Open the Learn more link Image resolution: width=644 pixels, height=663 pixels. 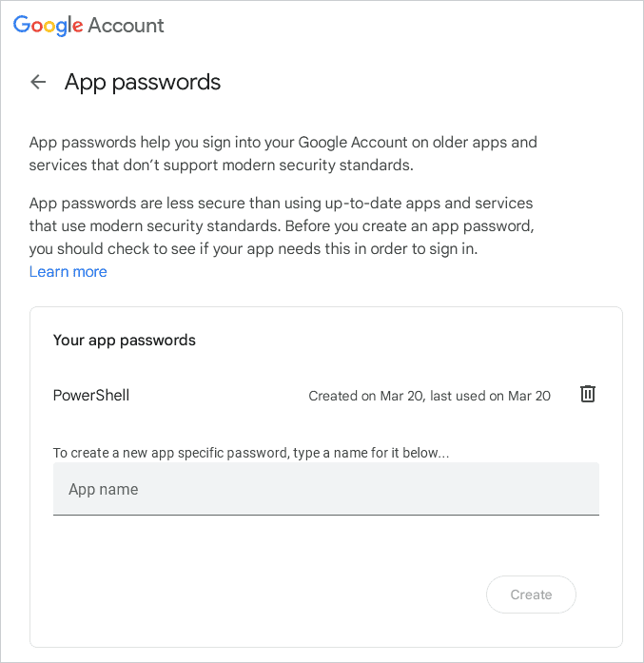click(68, 271)
